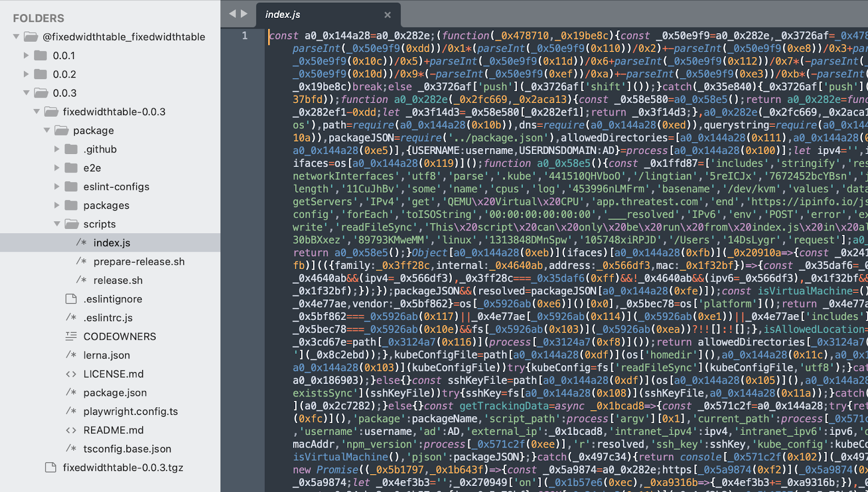Click the CODEOWNERS text file icon
The image size is (868, 492).
[71, 336]
